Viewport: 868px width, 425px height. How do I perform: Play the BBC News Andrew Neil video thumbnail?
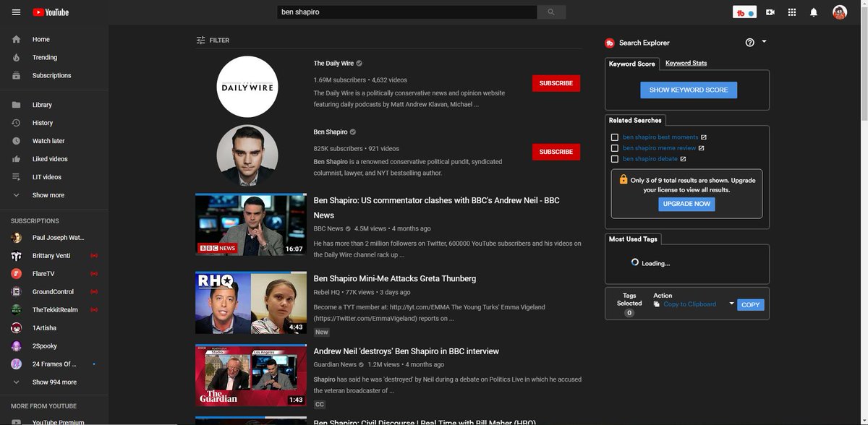(251, 224)
